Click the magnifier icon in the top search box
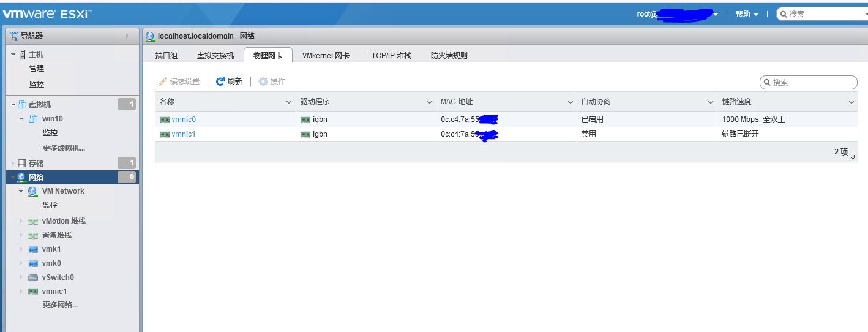868x332 pixels. click(783, 13)
